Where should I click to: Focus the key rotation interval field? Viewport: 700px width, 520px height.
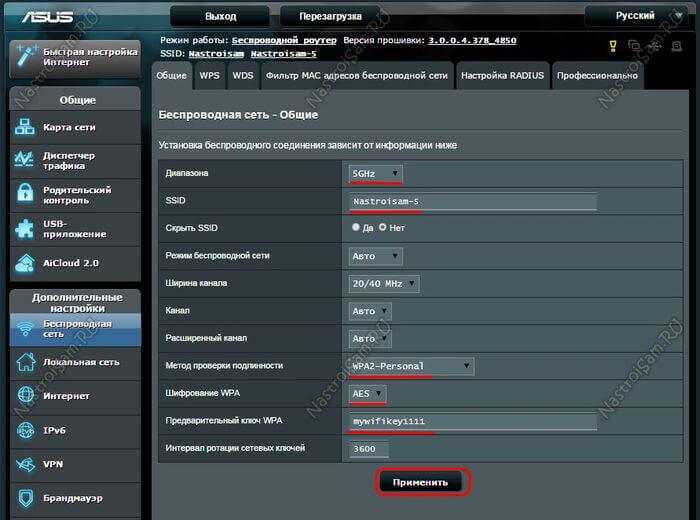368,449
